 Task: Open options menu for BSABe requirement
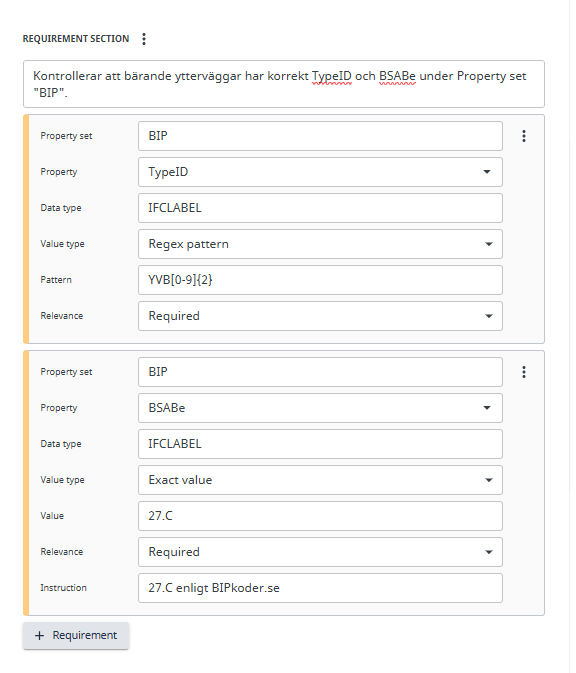click(524, 372)
